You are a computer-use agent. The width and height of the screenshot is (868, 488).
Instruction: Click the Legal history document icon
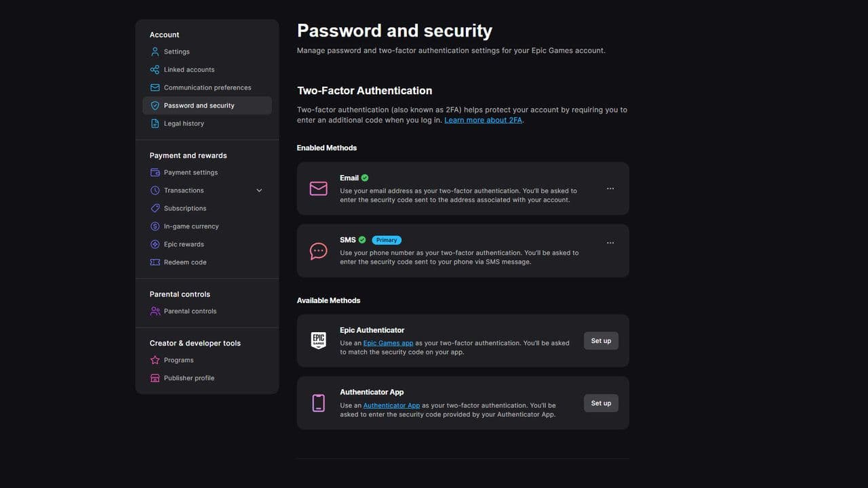(x=155, y=123)
